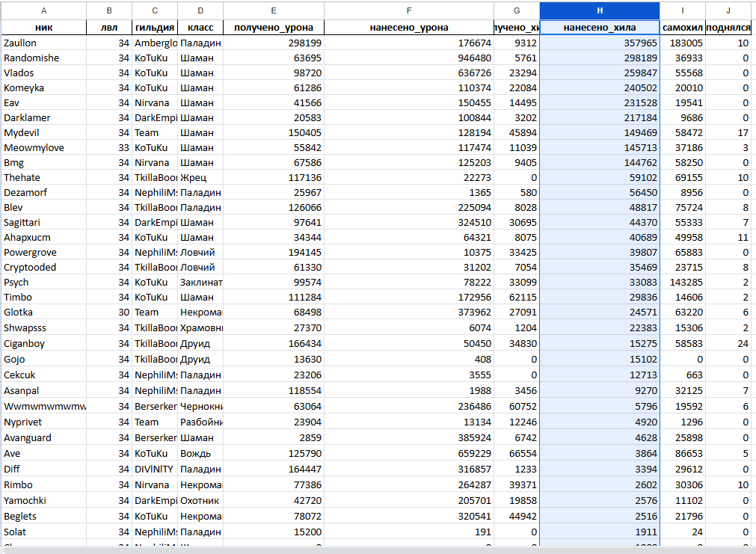The width and height of the screenshot is (756, 554).
Task: Select the cell with nickname Shwapsss
Action: [x=43, y=328]
